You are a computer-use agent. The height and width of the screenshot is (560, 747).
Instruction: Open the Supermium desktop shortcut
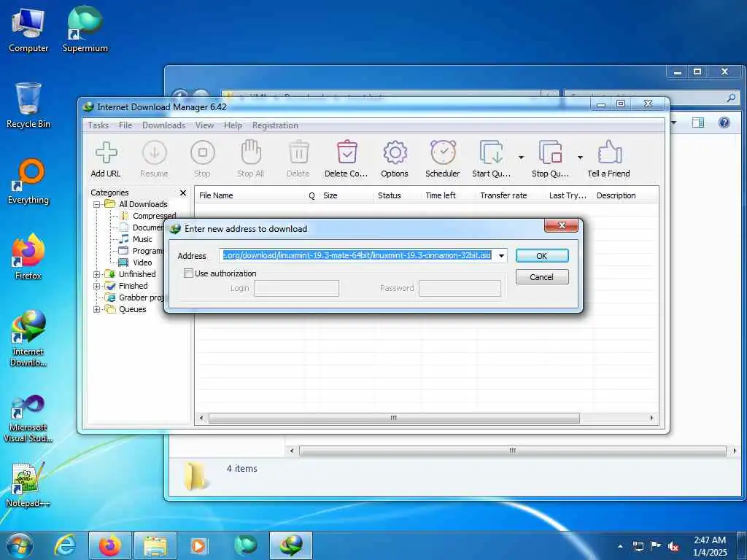pyautogui.click(x=85, y=29)
